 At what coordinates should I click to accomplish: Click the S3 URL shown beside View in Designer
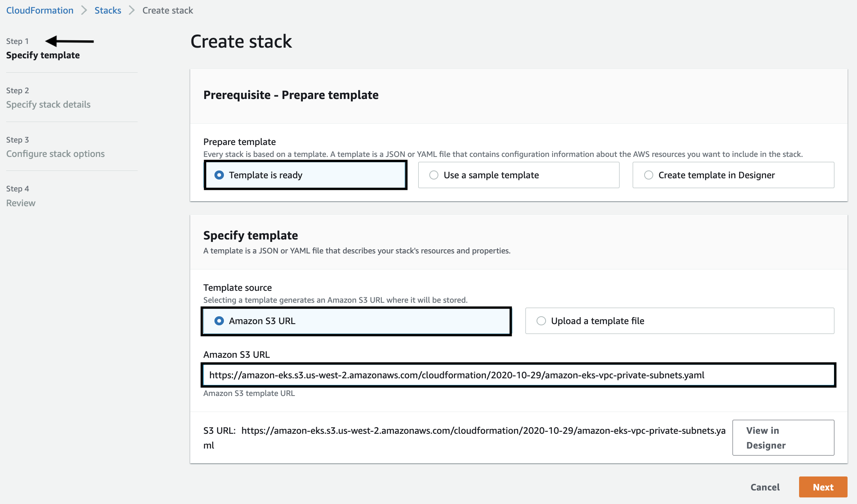[483, 430]
